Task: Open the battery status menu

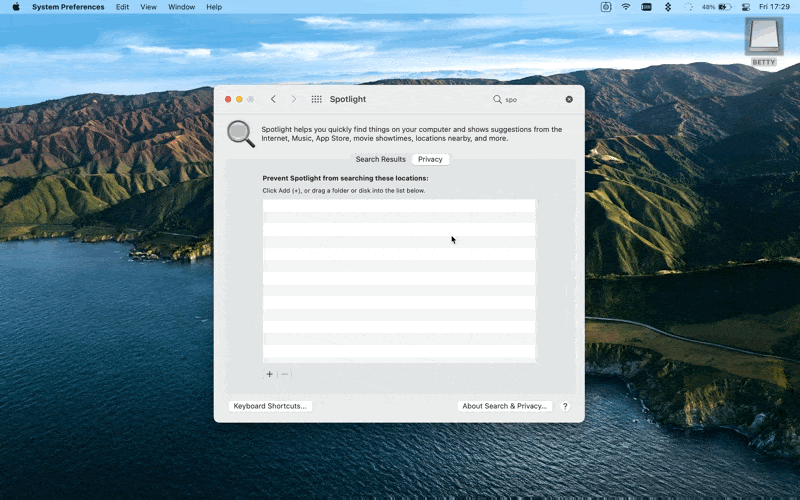Action: [717, 7]
